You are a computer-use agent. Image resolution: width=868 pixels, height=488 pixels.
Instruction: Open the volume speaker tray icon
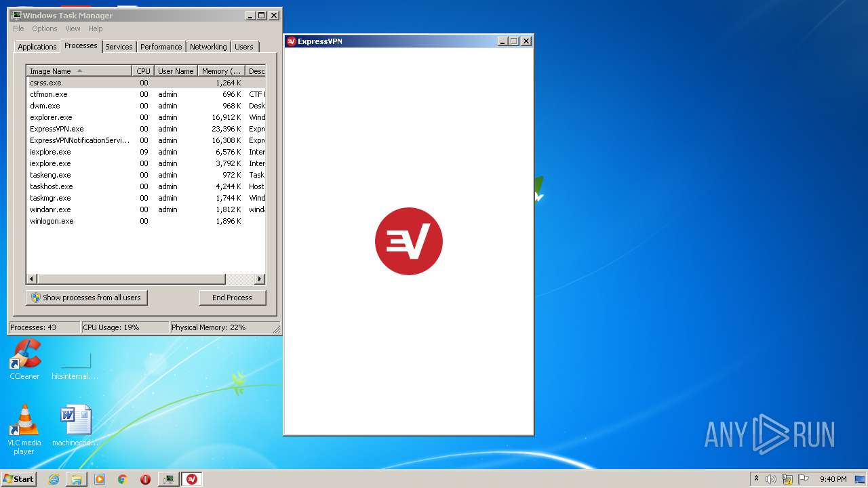[x=771, y=479]
